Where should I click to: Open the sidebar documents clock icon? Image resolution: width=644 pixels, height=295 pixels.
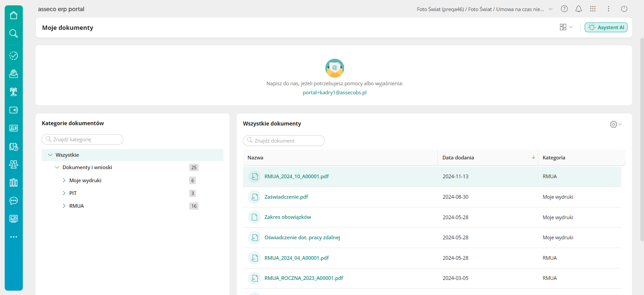[x=14, y=147]
